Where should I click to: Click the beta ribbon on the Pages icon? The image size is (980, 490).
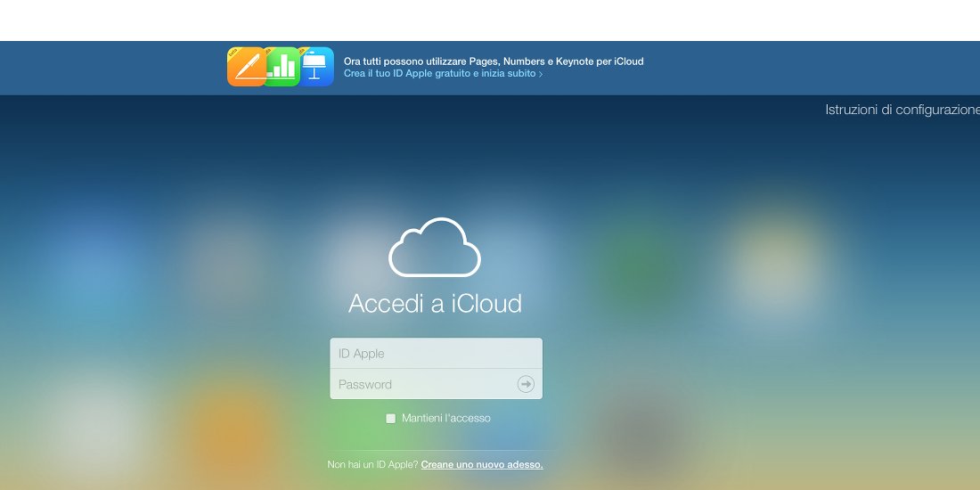[x=234, y=53]
